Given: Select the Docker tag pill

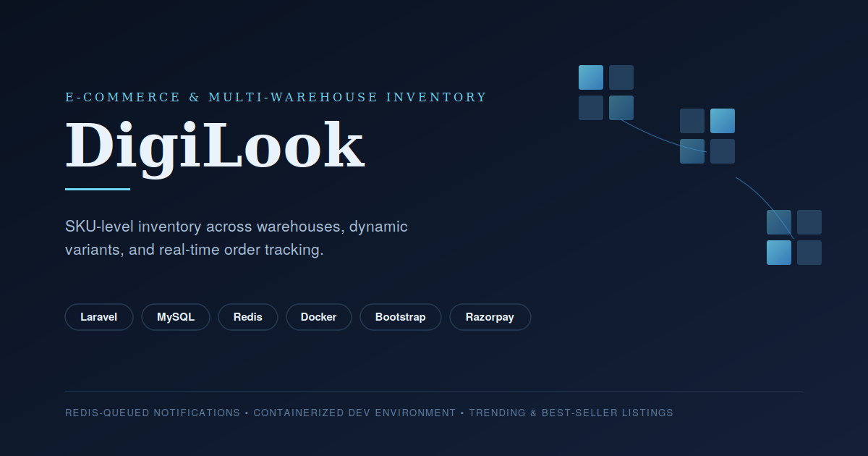Looking at the screenshot, I should pos(319,317).
